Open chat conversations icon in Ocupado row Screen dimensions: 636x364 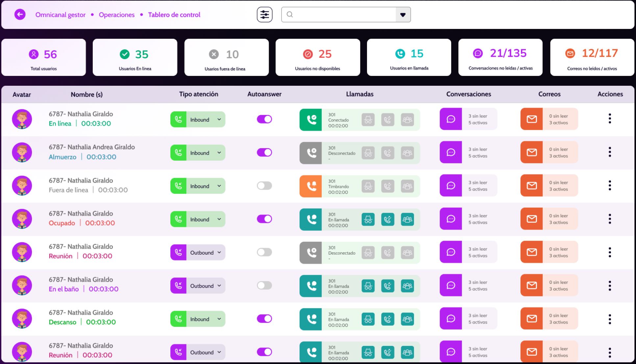[x=451, y=219]
